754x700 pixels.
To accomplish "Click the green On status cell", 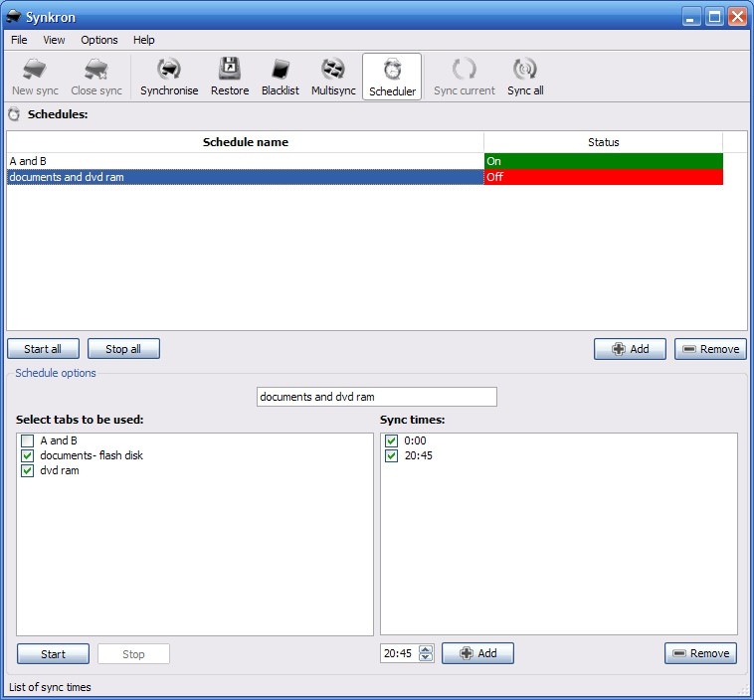I will (604, 161).
